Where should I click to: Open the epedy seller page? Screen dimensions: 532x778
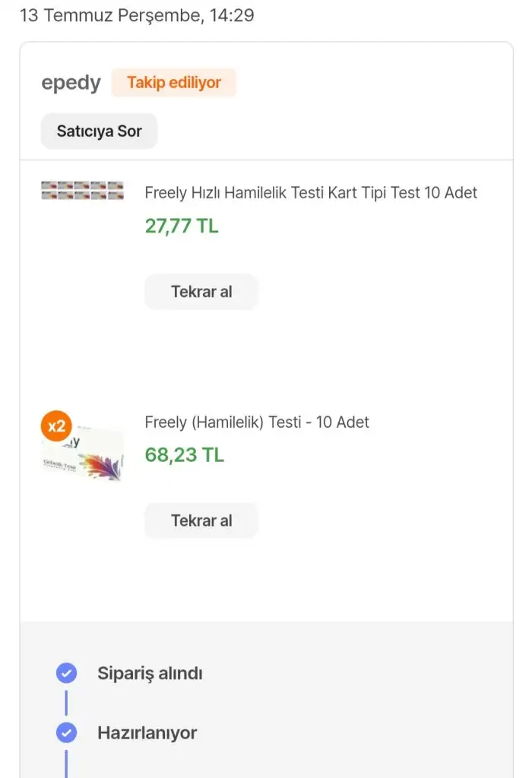(71, 83)
